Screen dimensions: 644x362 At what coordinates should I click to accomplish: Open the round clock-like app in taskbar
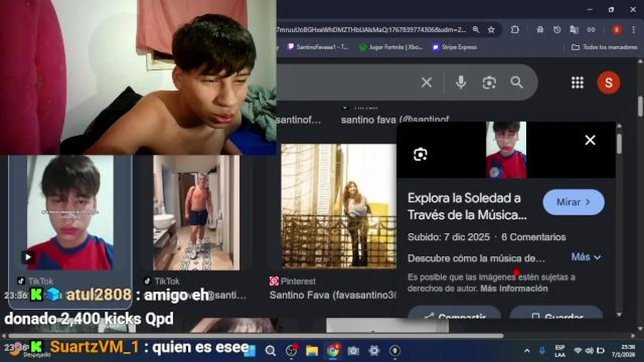[x=291, y=350]
